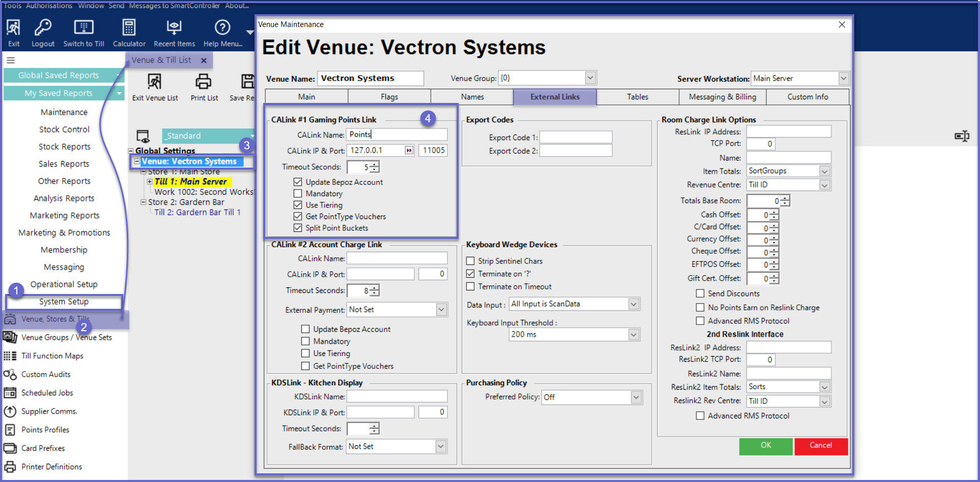Viewport: 980px width, 482px height.
Task: Click the Logout key icon
Action: click(x=43, y=33)
